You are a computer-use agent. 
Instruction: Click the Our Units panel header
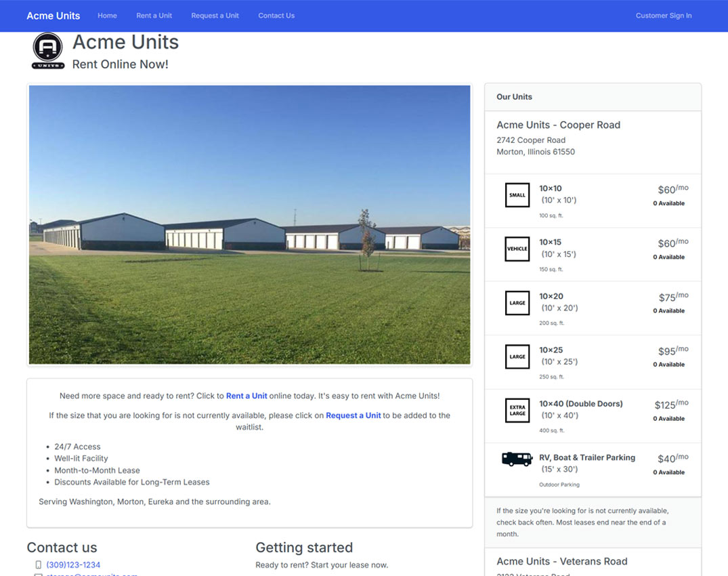[593, 97]
